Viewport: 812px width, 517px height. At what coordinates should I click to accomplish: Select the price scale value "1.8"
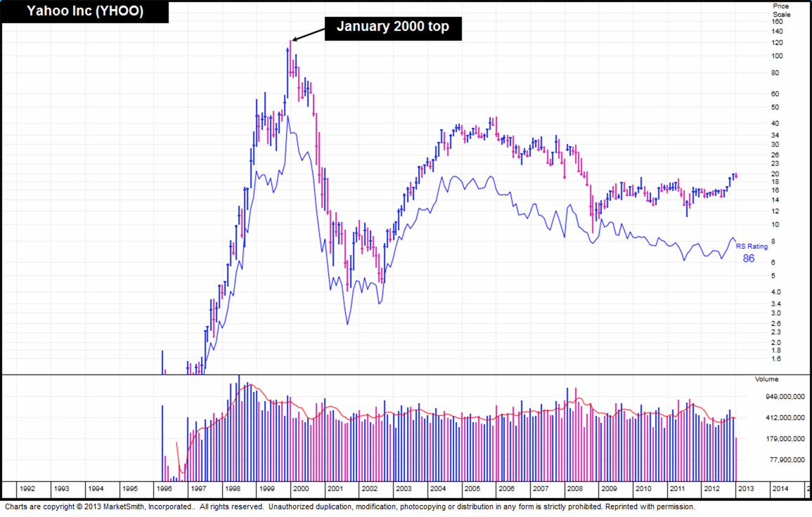(x=776, y=351)
